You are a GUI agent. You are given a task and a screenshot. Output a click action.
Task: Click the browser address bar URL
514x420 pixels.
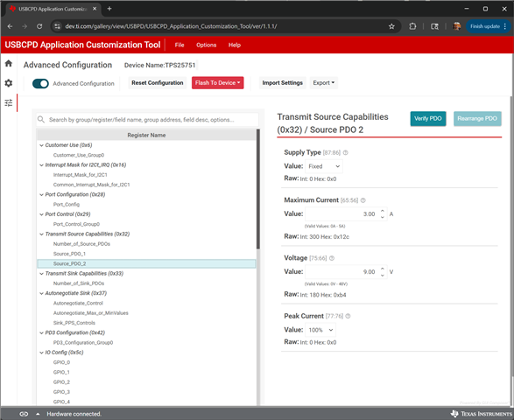(171, 26)
